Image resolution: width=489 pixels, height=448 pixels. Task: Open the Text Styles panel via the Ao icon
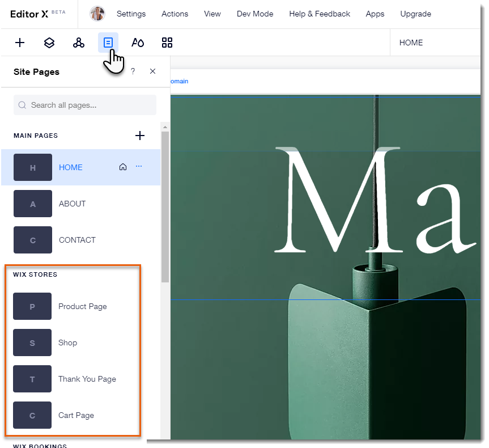point(138,43)
